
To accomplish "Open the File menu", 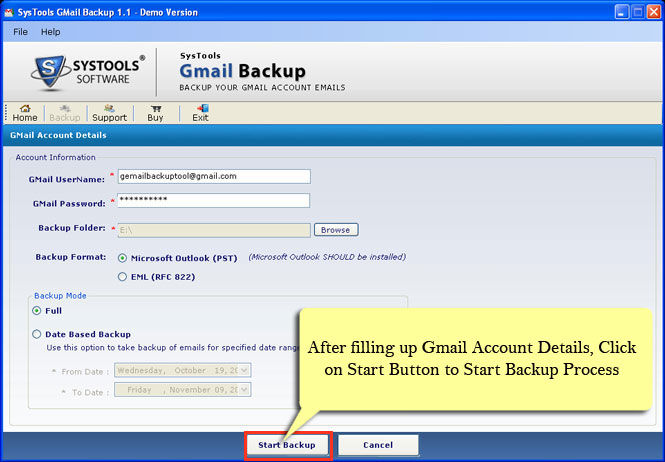I will pos(20,32).
